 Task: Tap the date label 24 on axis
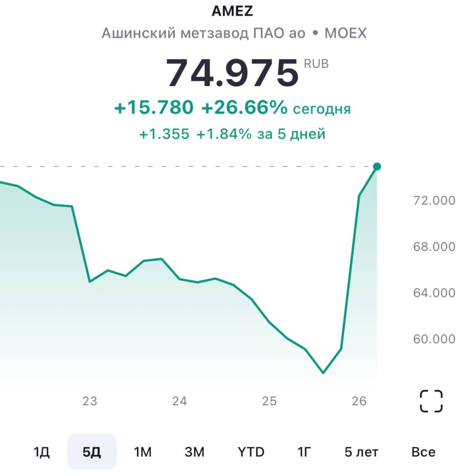[x=179, y=401]
